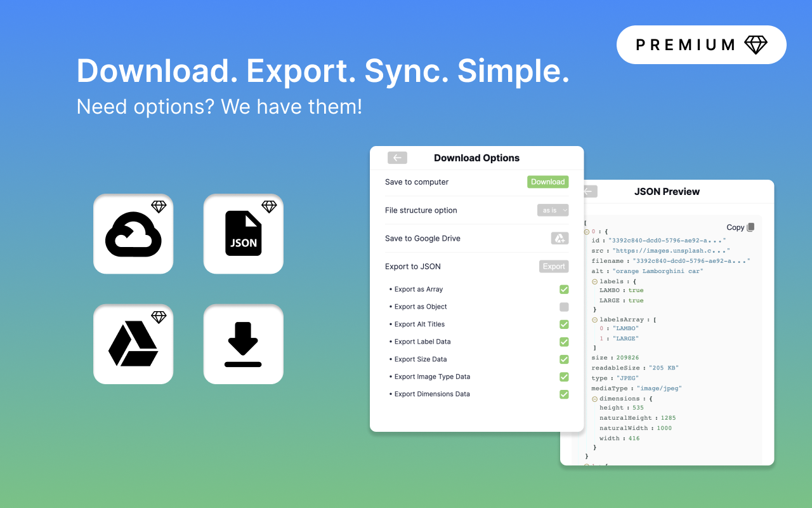Enable the Export as Object checkbox
The height and width of the screenshot is (508, 812).
pyautogui.click(x=564, y=307)
